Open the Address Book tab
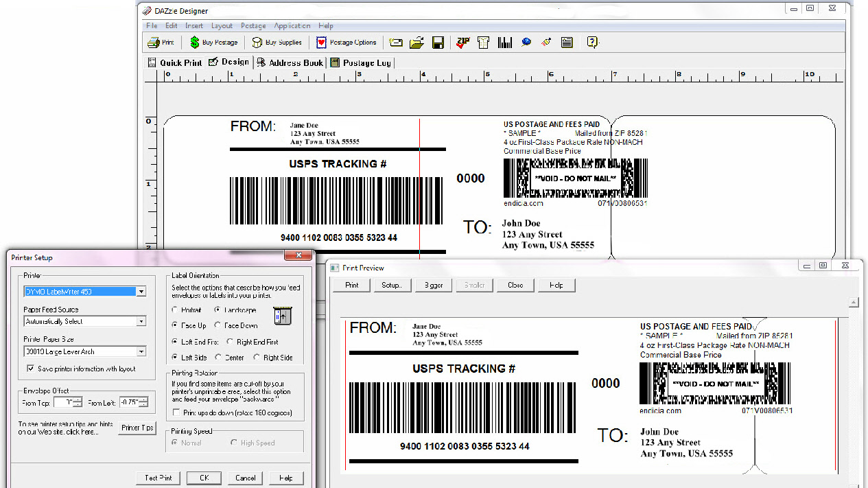The image size is (868, 488). (290, 62)
